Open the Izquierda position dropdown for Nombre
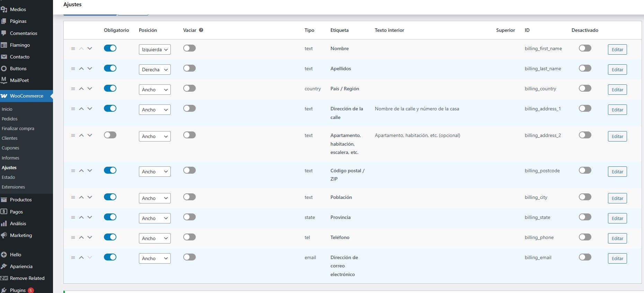Screen dimensions: 644x293 click(155, 49)
